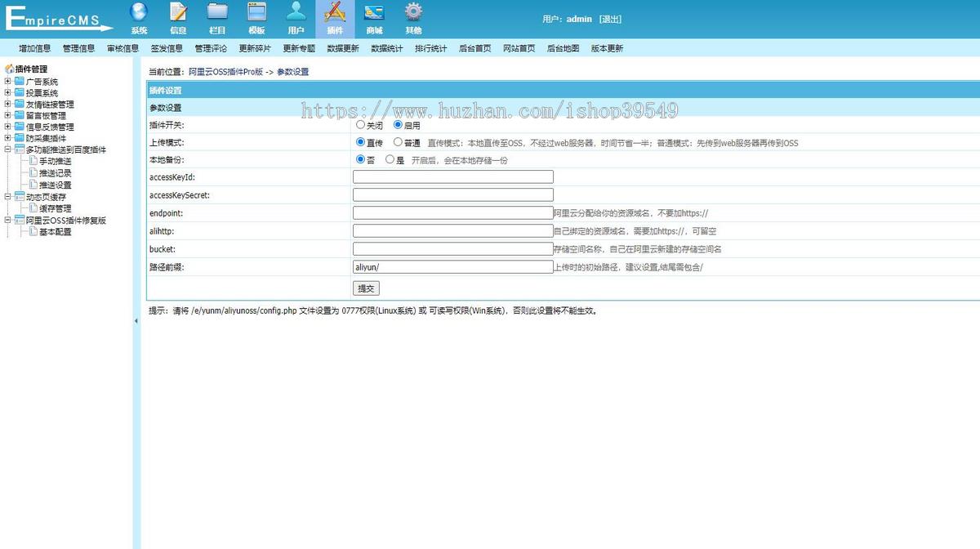Collapse the 多功能推送到百度插件 node
The image size is (980, 549).
click(8, 150)
